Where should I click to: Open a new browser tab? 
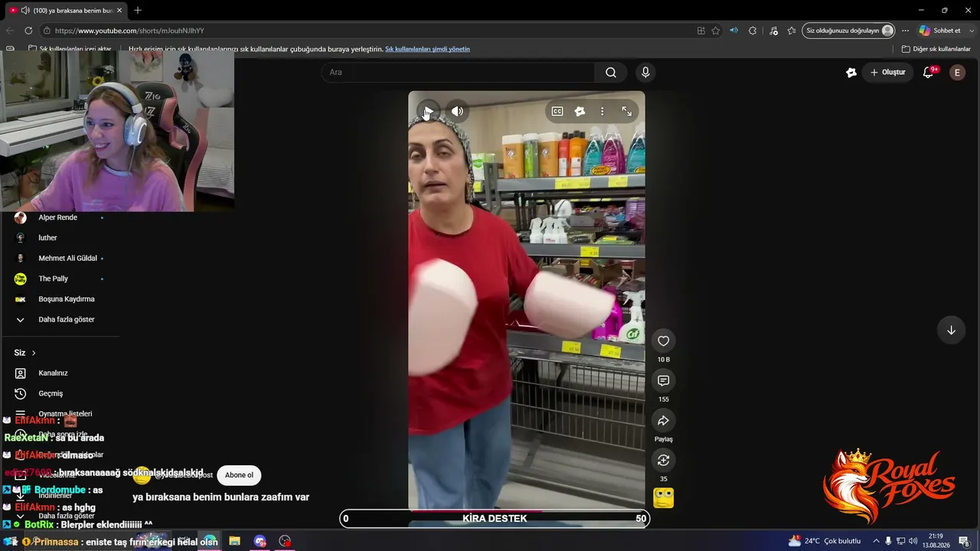(138, 10)
